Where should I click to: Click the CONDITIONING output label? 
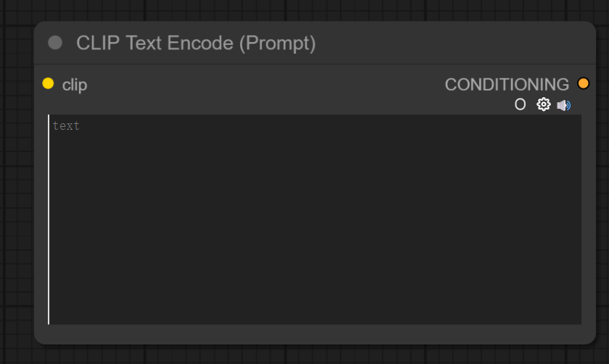coord(507,85)
